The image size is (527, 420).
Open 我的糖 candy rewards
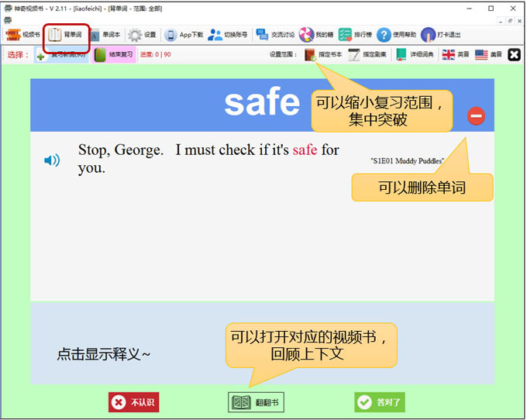[x=316, y=35]
